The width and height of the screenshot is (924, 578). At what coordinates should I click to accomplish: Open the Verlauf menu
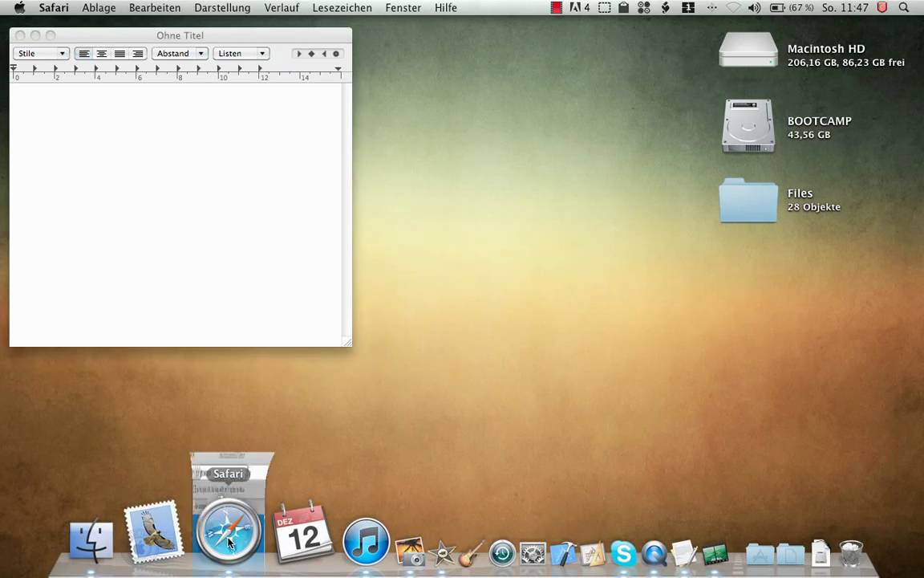tap(282, 8)
